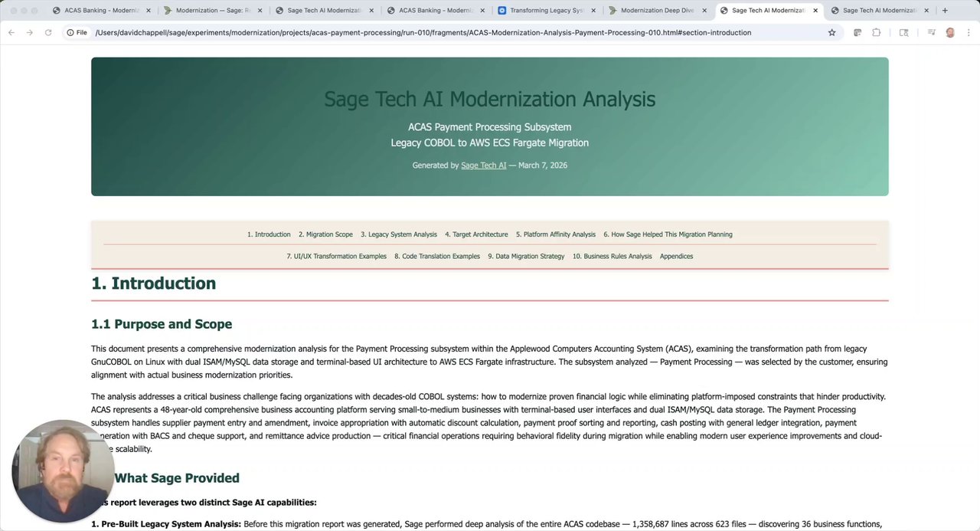Open the File site information chip
Screen dimensions: 980x531
(x=77, y=33)
